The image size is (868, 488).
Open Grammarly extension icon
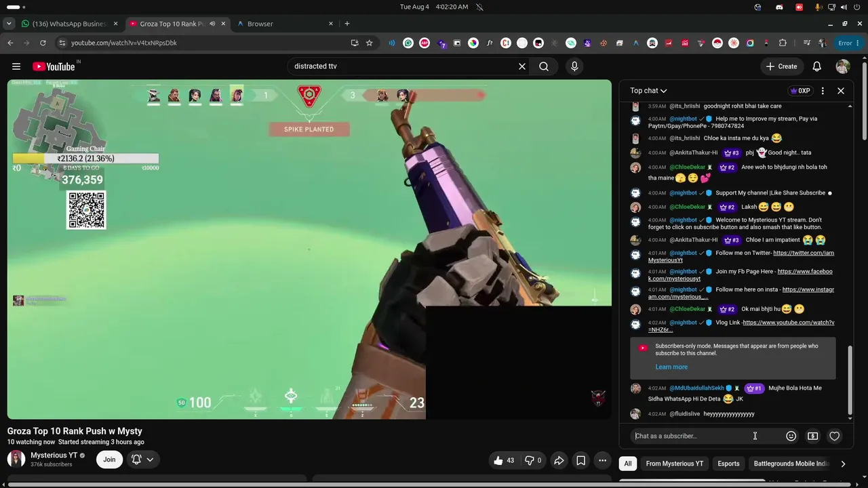coord(408,43)
